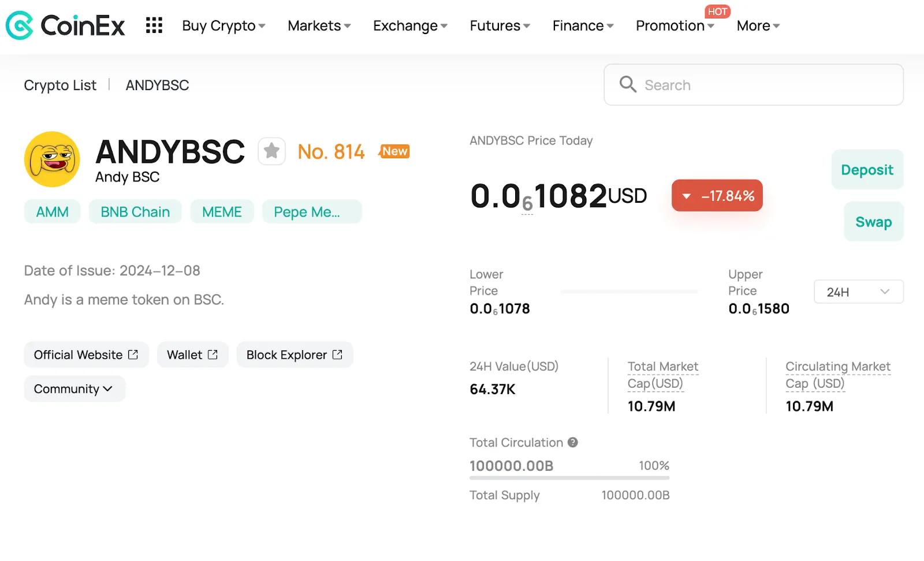
Task: Expand the Community dropdown
Action: [x=74, y=389]
